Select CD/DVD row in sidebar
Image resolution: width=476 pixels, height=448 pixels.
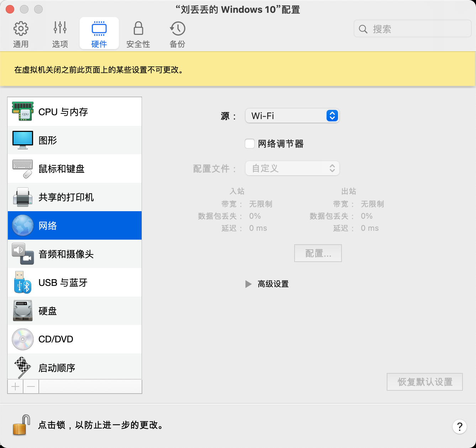(75, 339)
